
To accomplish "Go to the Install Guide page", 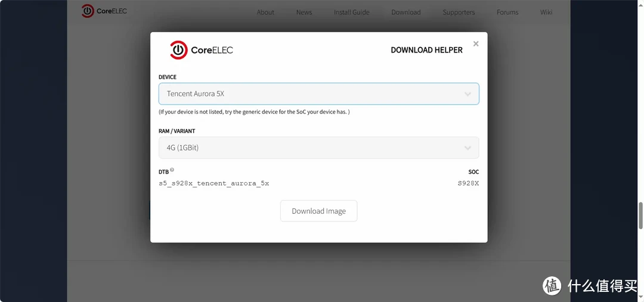I will point(352,13).
